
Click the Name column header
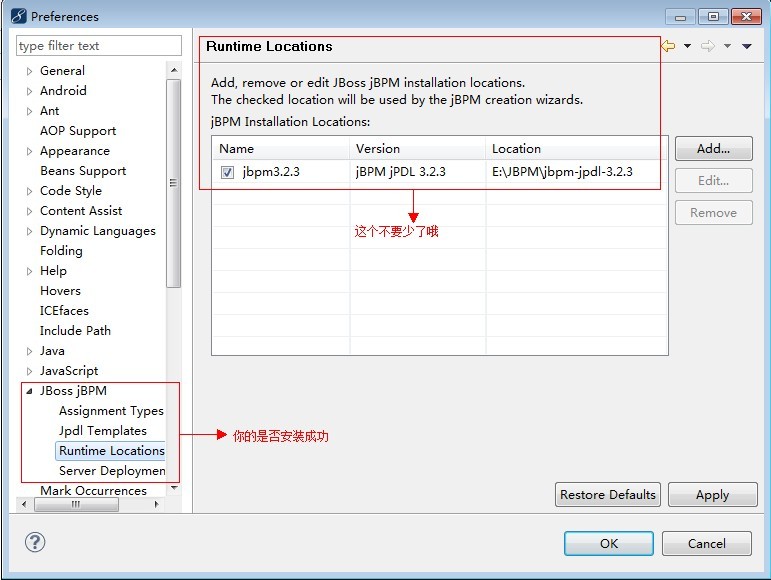[x=280, y=148]
